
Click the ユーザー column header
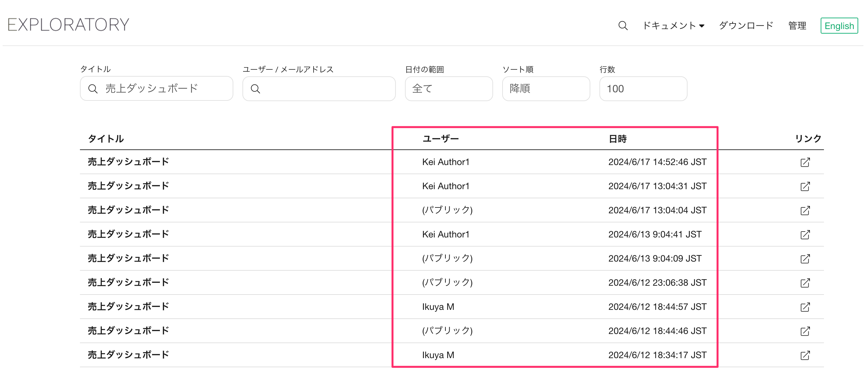(x=441, y=139)
